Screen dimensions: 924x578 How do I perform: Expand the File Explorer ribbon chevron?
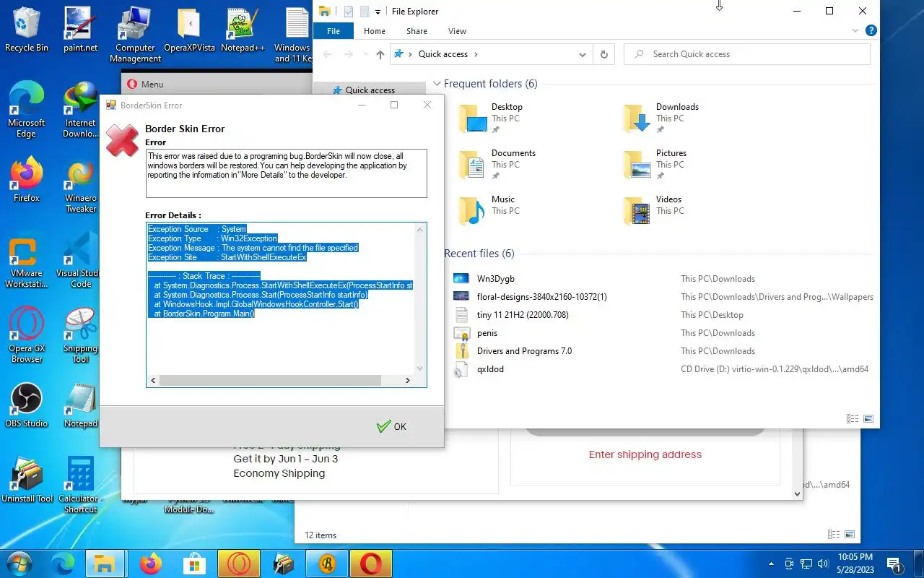(856, 31)
